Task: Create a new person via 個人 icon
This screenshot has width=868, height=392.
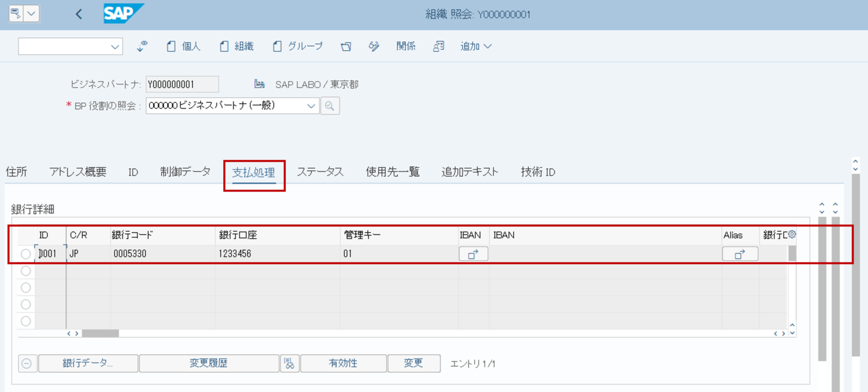Action: point(180,46)
